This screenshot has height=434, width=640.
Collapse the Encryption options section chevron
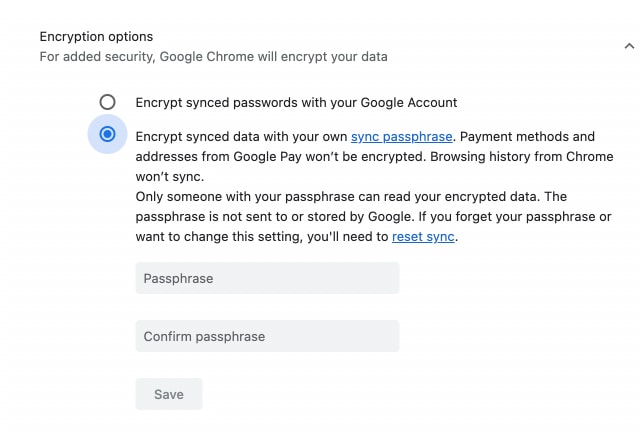click(x=628, y=46)
